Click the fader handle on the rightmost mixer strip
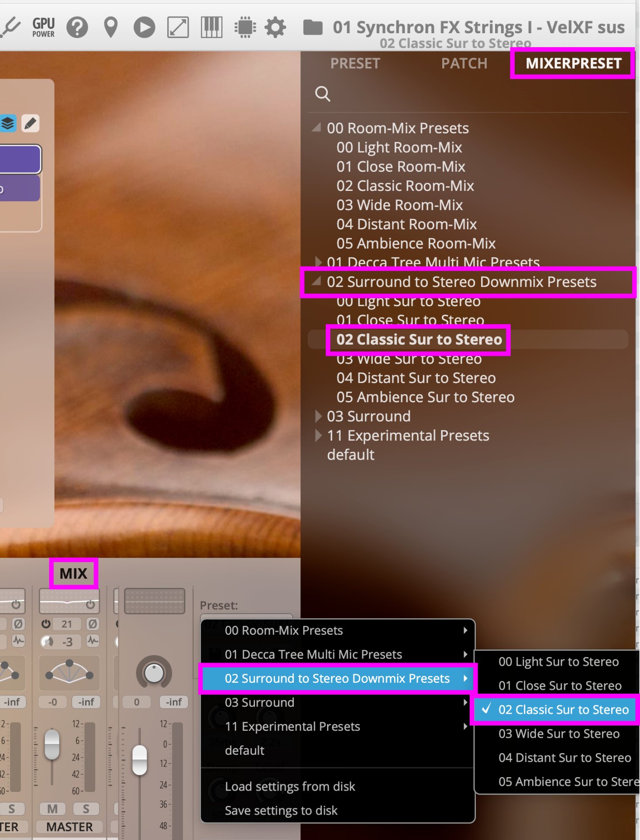This screenshot has height=840, width=640. [x=140, y=760]
